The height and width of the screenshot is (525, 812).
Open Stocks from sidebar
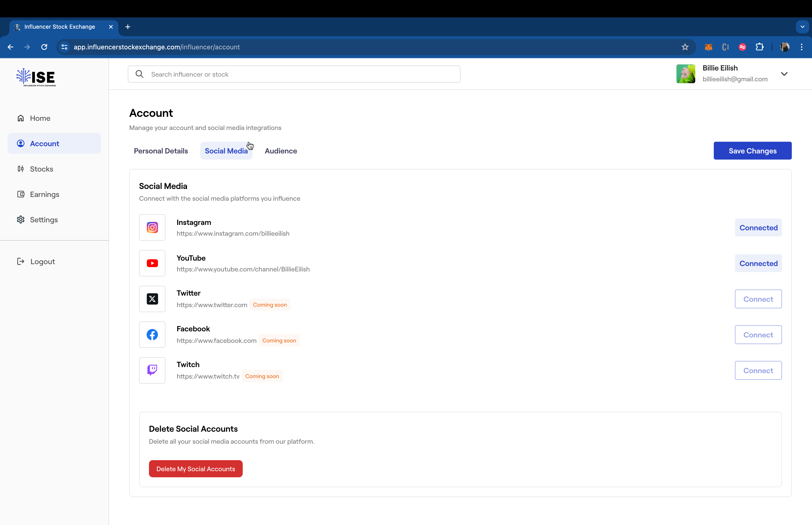(x=54, y=169)
